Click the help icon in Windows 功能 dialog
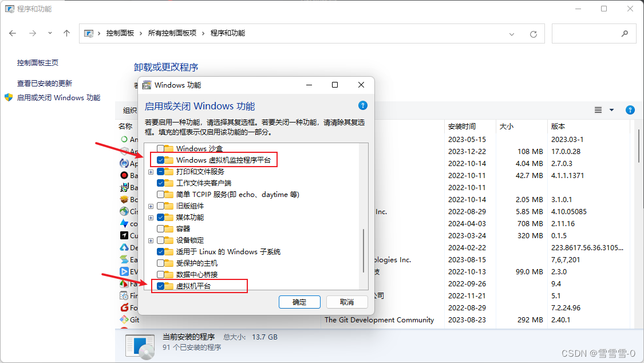The width and height of the screenshot is (644, 363). tap(363, 105)
